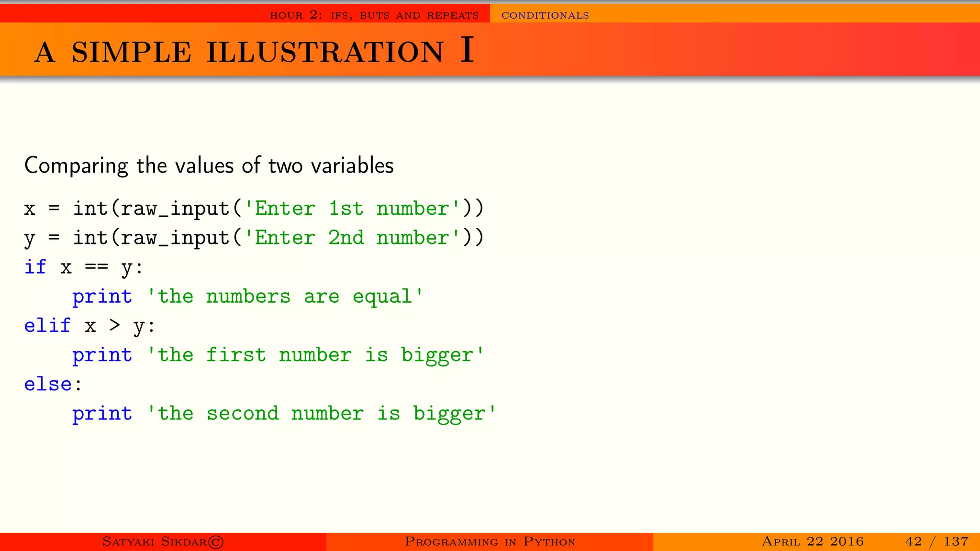This screenshot has width=980, height=551.
Task: Click the author name Satyaki Sikdar in footer
Action: click(x=163, y=541)
